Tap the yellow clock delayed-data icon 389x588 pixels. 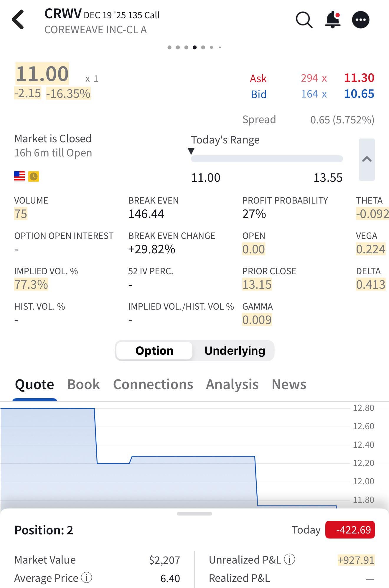34,176
